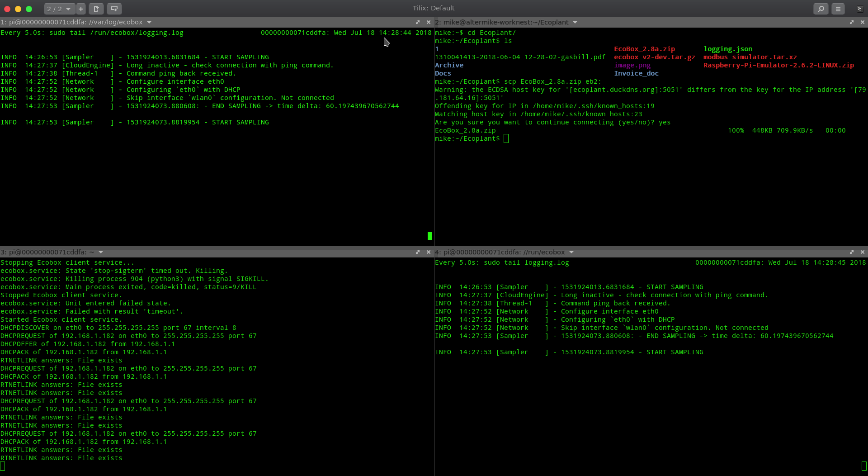
Task: Close terminal 4 pane (//run/ecobox)
Action: coord(863,252)
